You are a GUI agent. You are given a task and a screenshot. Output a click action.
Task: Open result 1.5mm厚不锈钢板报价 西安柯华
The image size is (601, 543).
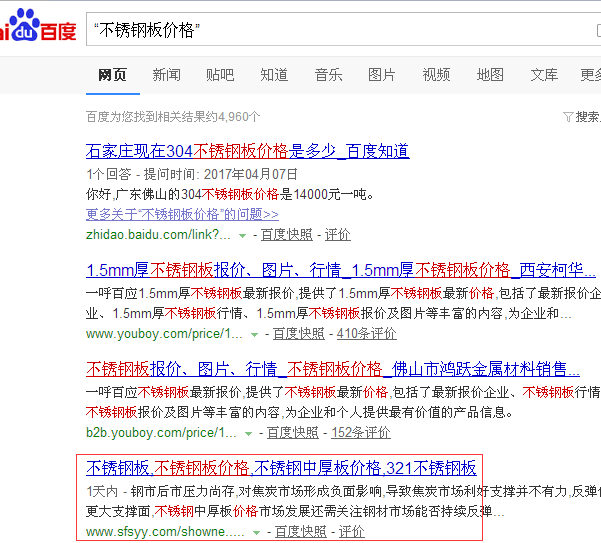[x=341, y=270]
